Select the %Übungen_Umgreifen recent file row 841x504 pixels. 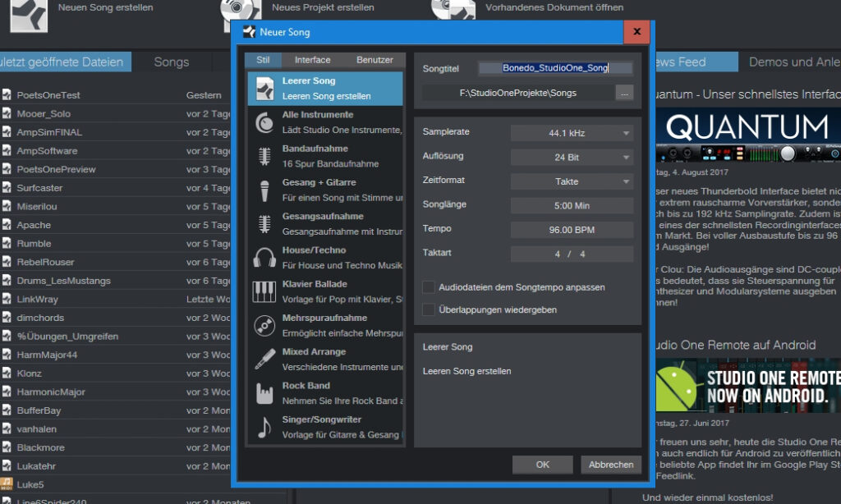click(x=115, y=337)
